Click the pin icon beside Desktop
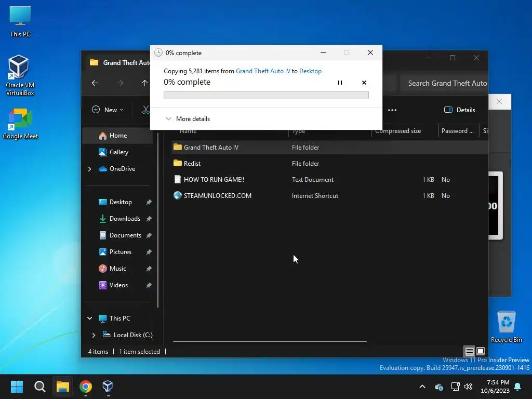 pyautogui.click(x=149, y=202)
